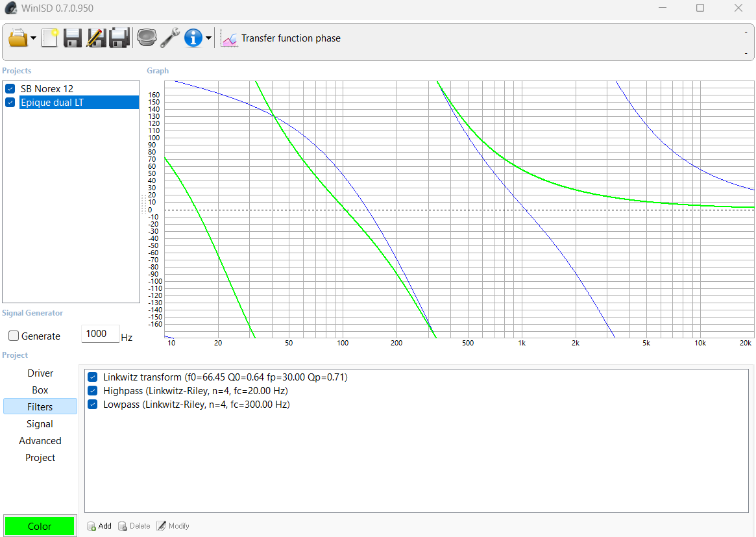Viewport: 756px width, 537px height.
Task: Click the graph type chart icon
Action: pyautogui.click(x=230, y=38)
